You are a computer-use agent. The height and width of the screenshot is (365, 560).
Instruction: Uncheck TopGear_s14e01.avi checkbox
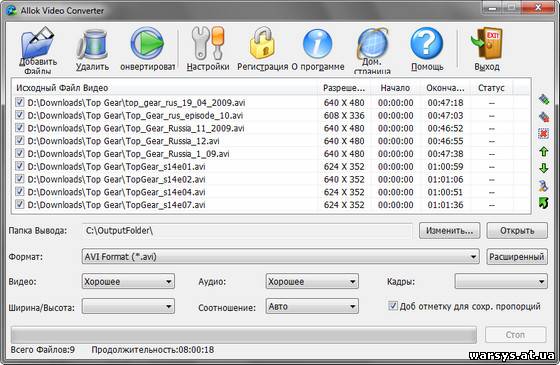20,166
